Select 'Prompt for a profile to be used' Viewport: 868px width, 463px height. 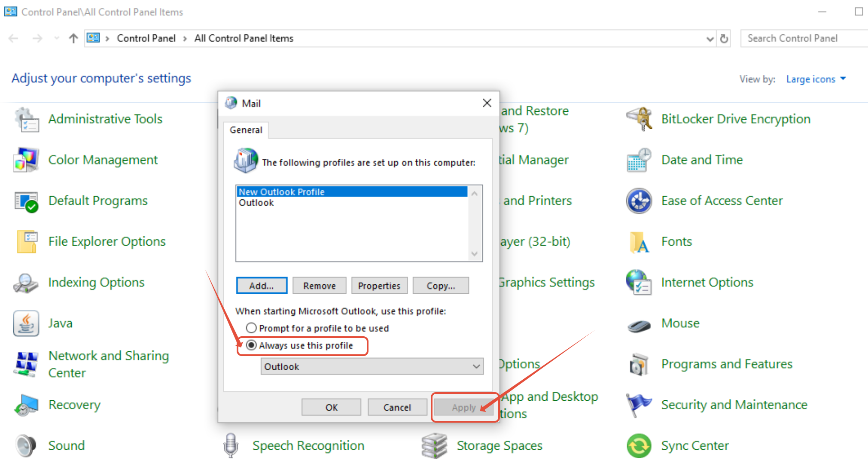coord(251,328)
